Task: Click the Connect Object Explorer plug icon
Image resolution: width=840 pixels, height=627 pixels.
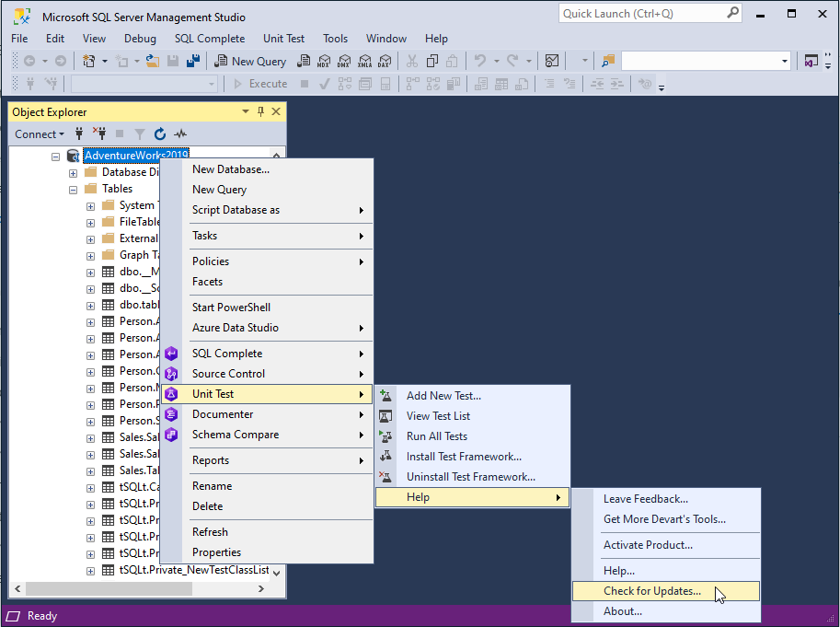Action: 79,134
